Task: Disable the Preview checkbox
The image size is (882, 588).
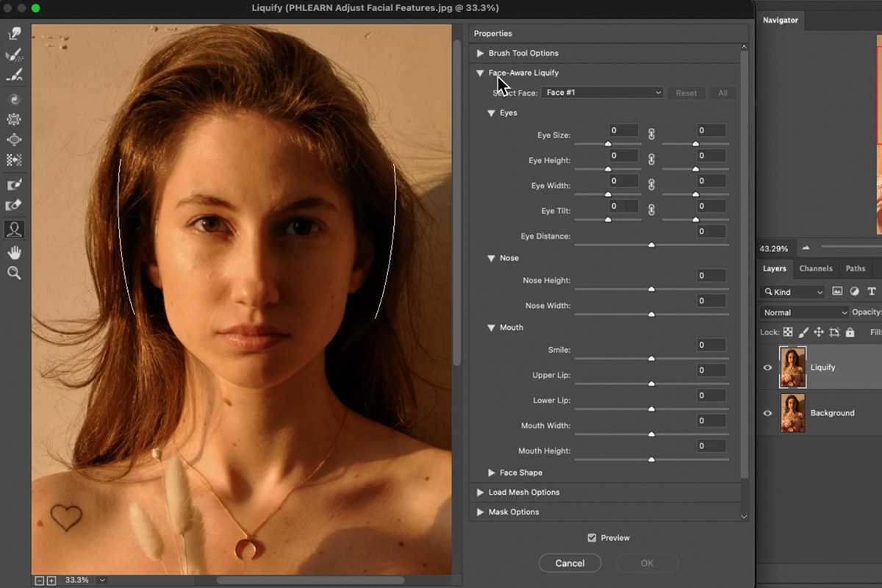Action: (x=592, y=537)
